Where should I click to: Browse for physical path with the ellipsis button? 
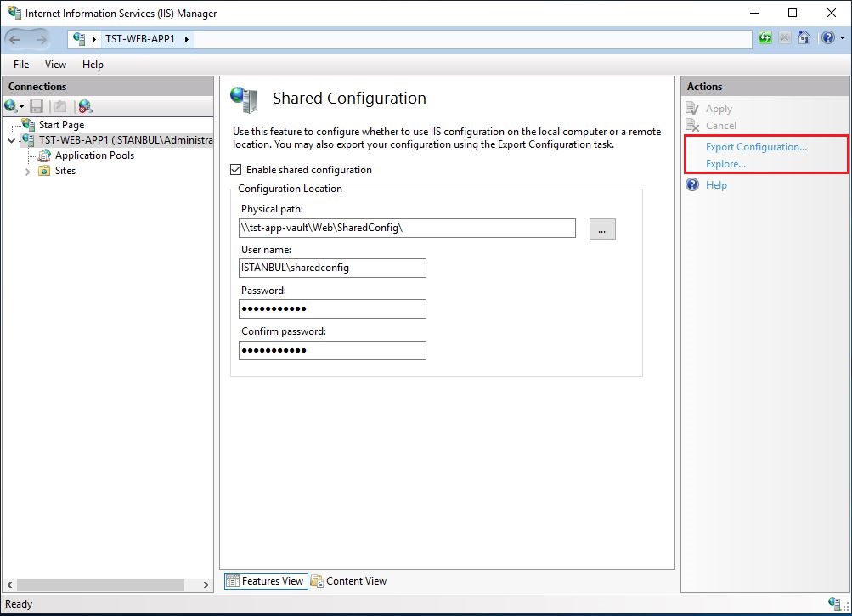tap(602, 229)
